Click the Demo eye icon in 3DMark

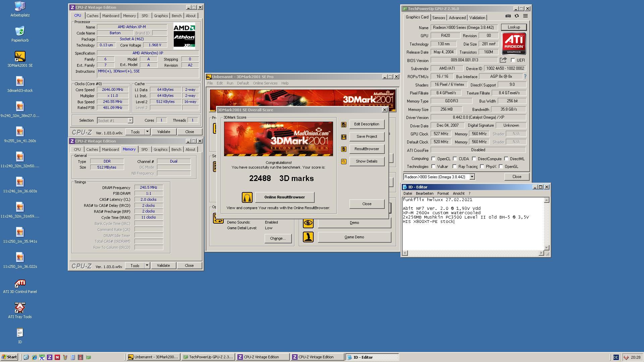coord(308,223)
